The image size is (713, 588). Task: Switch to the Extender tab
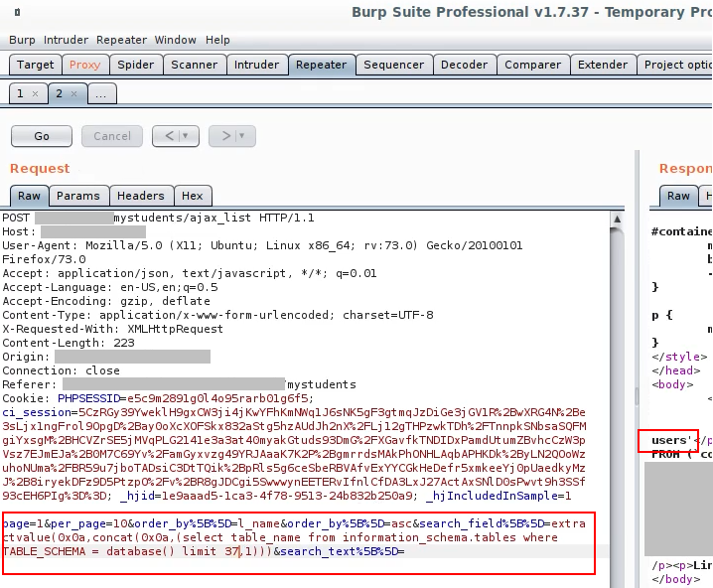click(603, 65)
